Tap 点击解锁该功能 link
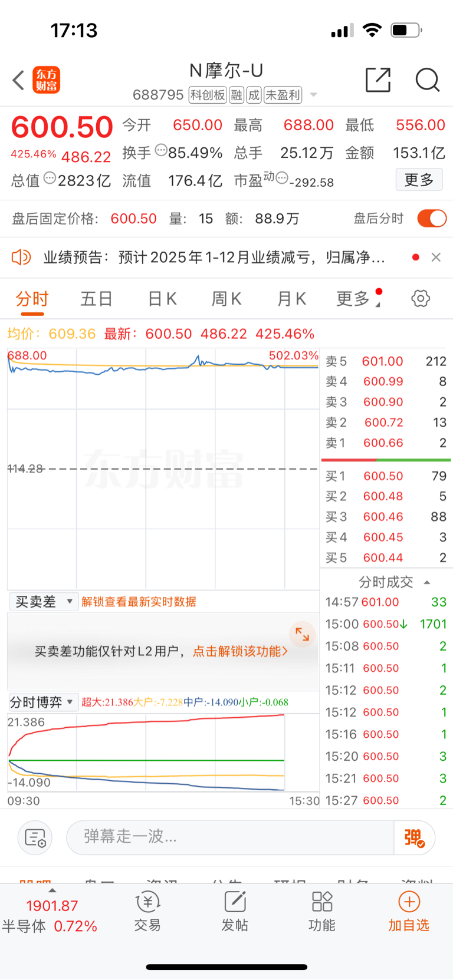Image resolution: width=453 pixels, height=980 pixels. pos(240,651)
